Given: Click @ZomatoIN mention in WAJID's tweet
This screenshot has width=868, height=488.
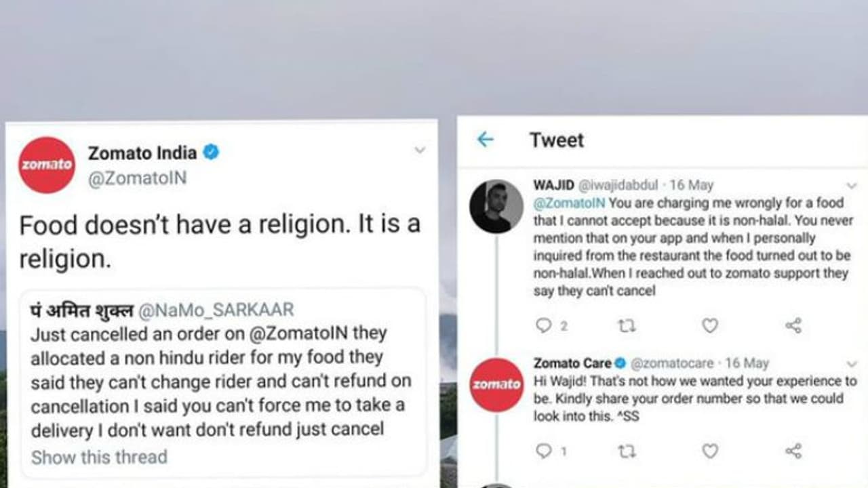Looking at the screenshot, I should (569, 203).
